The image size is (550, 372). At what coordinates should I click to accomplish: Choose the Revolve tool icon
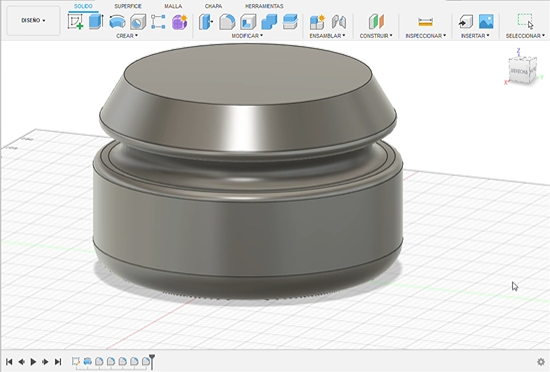[x=117, y=22]
